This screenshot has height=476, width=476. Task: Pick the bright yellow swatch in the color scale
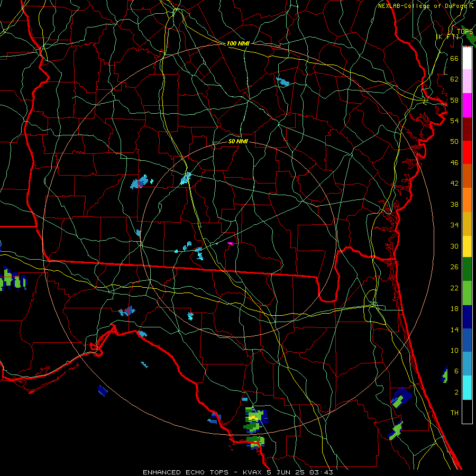coord(467,246)
